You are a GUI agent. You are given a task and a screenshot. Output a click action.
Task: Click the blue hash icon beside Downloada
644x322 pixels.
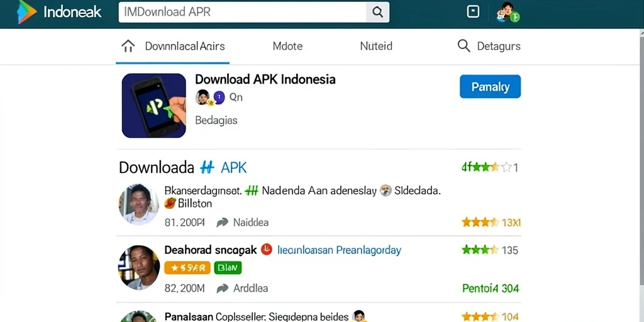(x=208, y=167)
